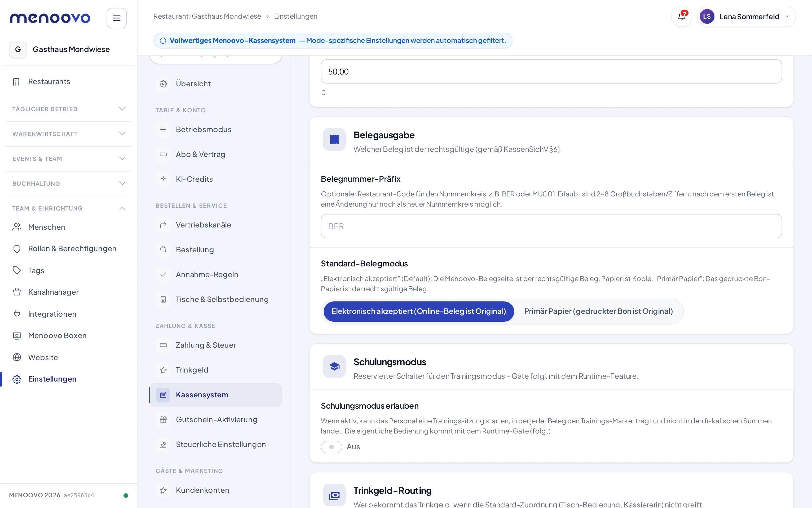Expand the Buchhaltung section
The height and width of the screenshot is (508, 812).
[x=69, y=184]
